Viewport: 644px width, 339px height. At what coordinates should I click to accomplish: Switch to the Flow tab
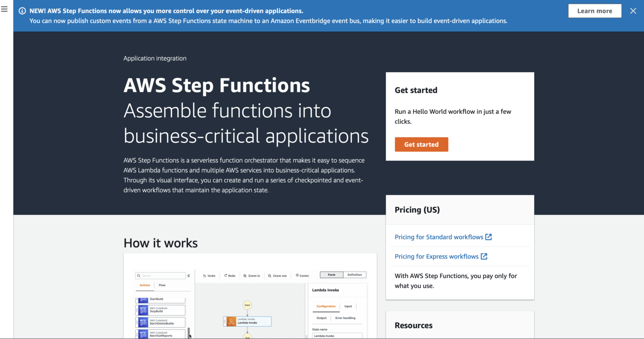pos(162,285)
